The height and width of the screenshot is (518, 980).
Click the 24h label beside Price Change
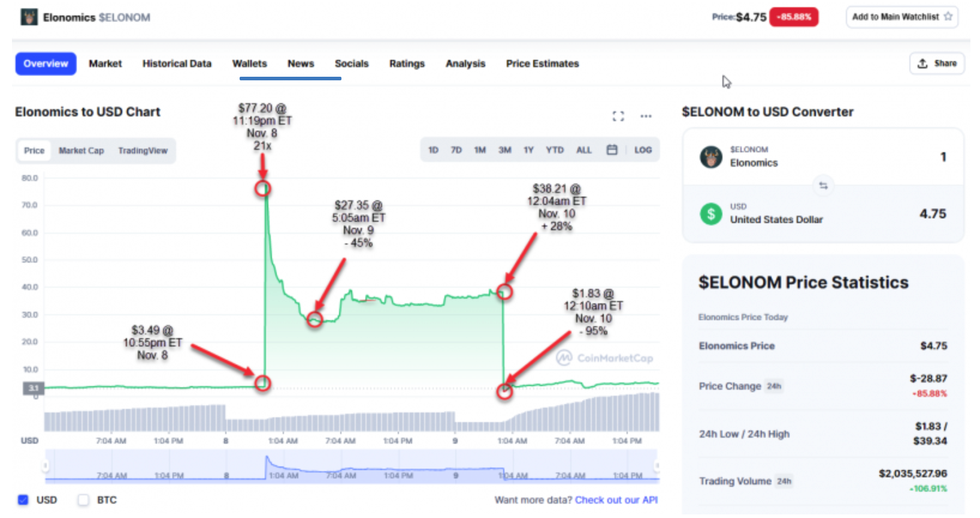tap(774, 386)
